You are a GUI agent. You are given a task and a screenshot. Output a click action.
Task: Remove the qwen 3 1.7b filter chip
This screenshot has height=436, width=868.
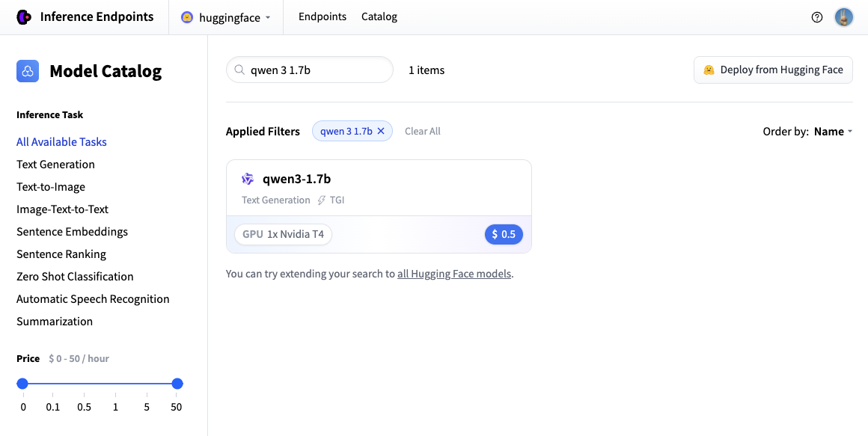pyautogui.click(x=380, y=131)
